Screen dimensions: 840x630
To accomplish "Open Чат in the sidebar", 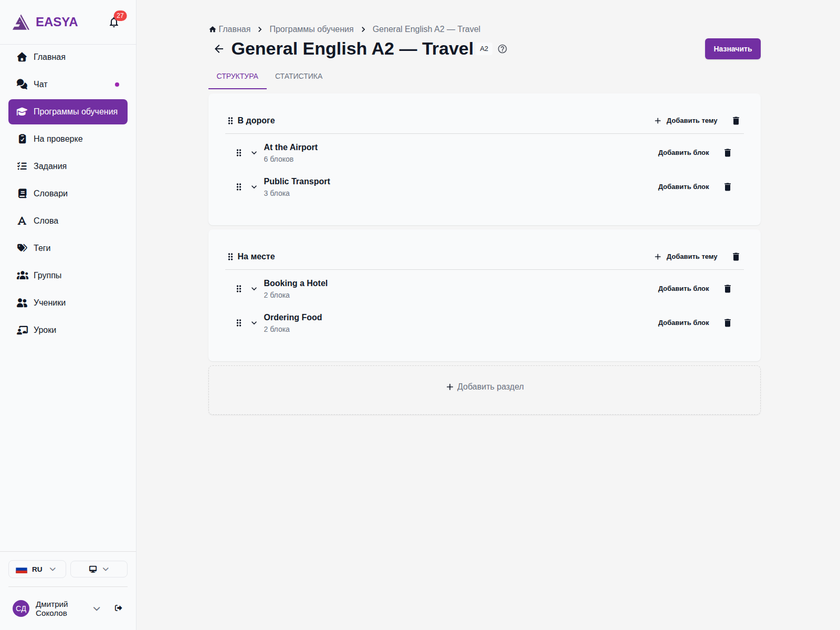I will [x=68, y=84].
